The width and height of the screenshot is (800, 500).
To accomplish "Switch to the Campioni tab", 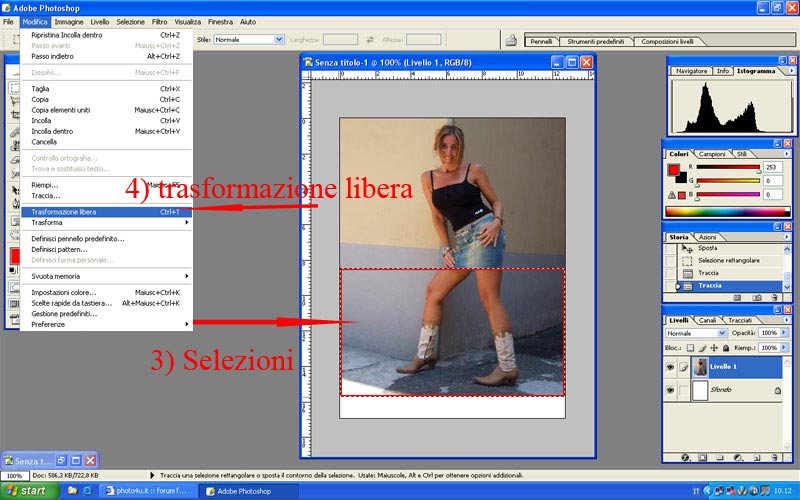I will point(711,154).
